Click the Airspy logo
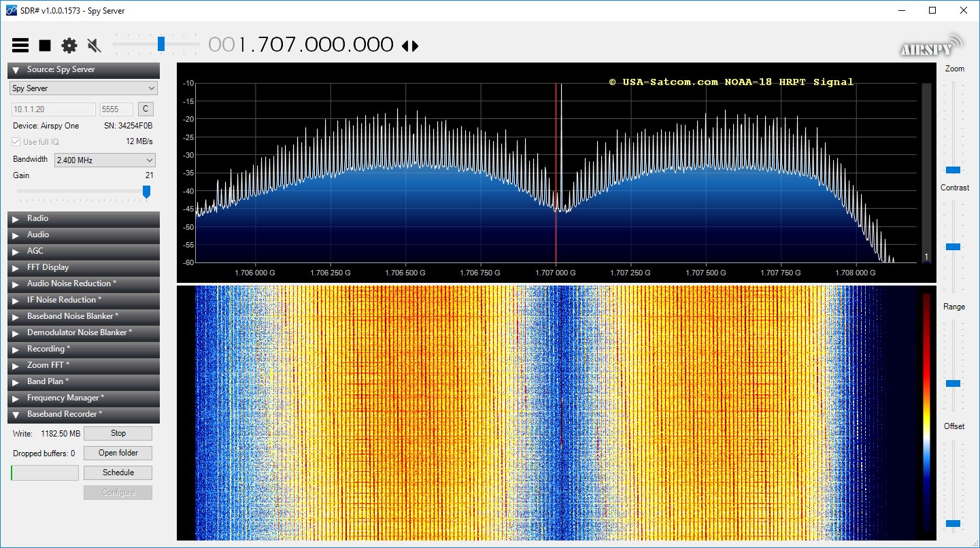Image resolution: width=980 pixels, height=548 pixels. pyautogui.click(x=930, y=46)
